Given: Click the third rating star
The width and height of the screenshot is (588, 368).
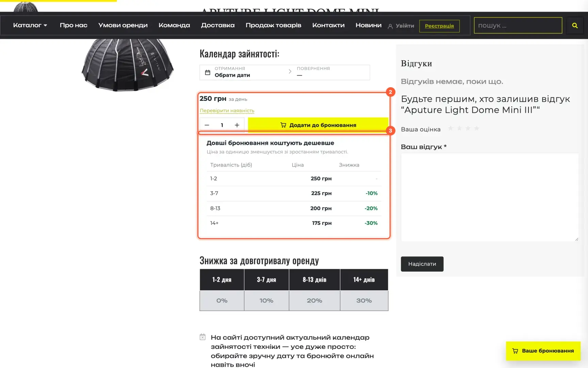Looking at the screenshot, I should (468, 128).
